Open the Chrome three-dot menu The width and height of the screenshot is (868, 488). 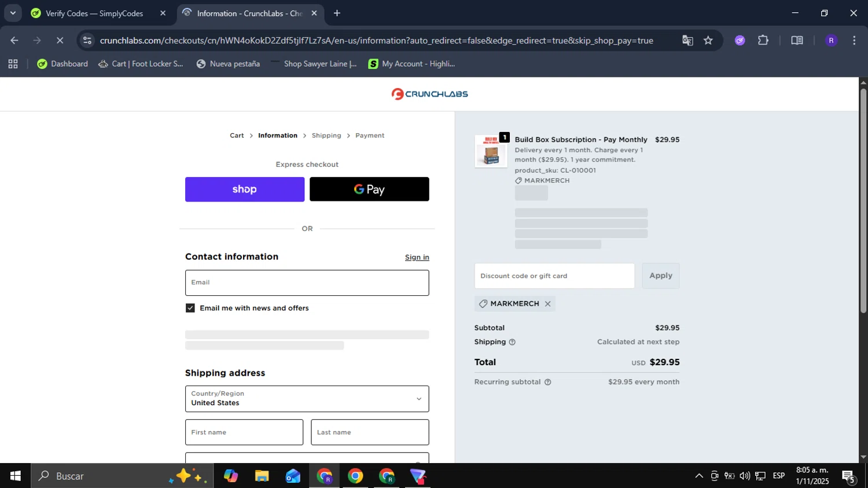point(854,41)
